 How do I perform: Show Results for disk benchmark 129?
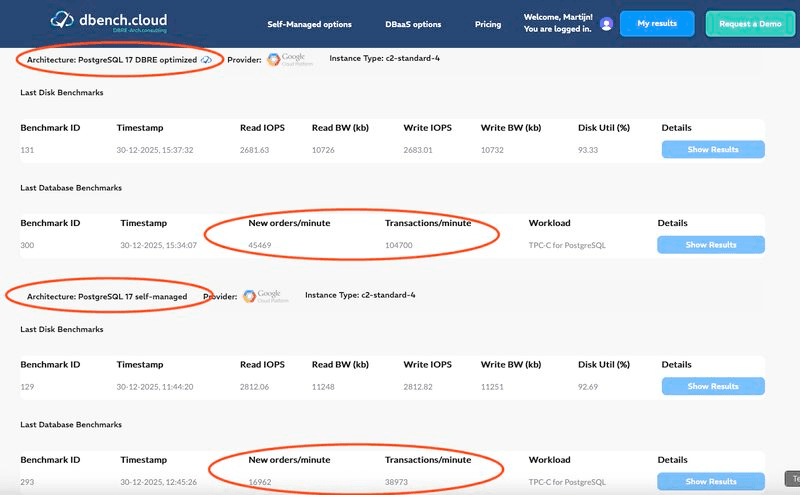point(713,386)
